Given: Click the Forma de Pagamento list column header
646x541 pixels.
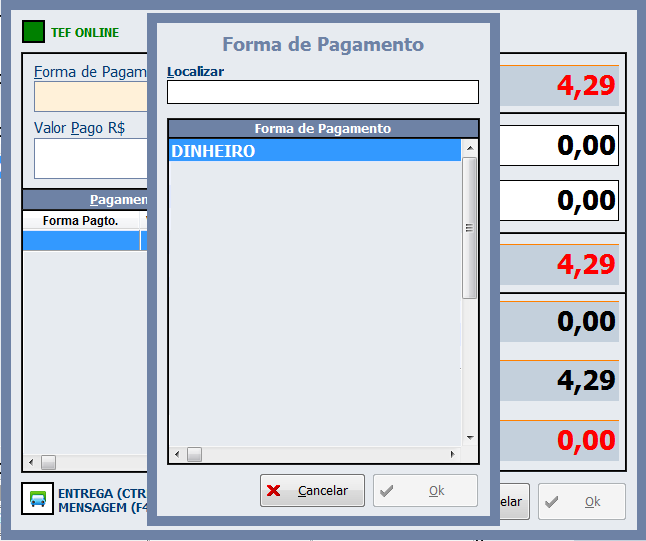Looking at the screenshot, I should pos(322,129).
